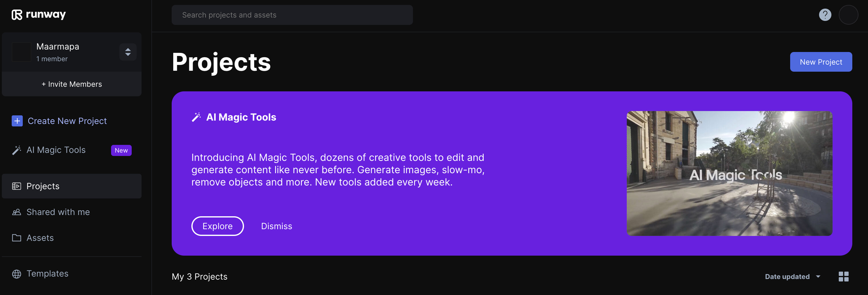Click the Templates globe icon
The width and height of the screenshot is (868, 295).
(x=17, y=274)
